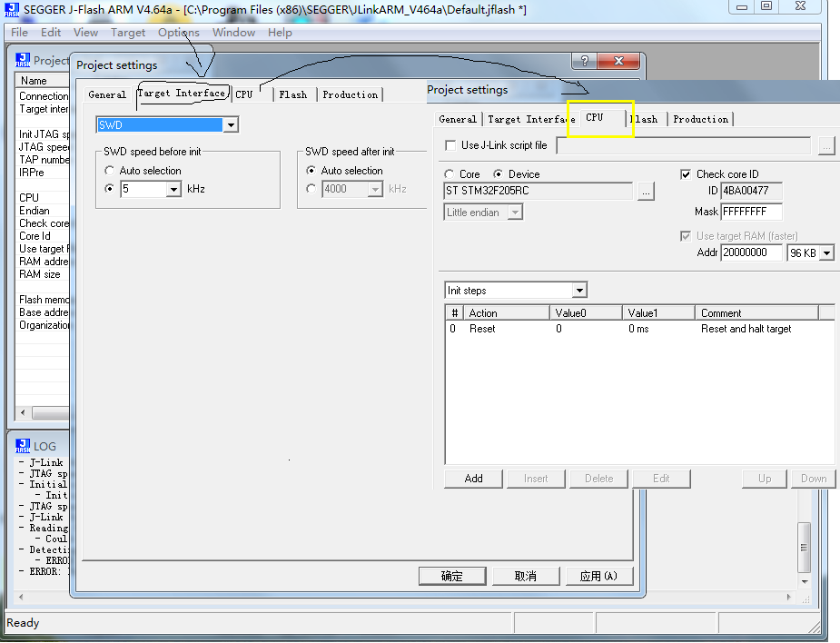Screen dimensions: 840x643
Task: Click the LOG panel J-Flash icon
Action: (x=23, y=446)
